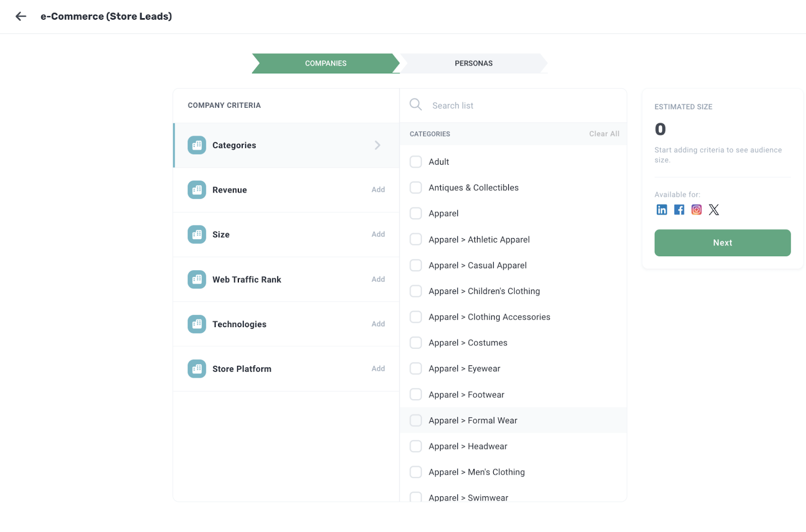Image resolution: width=806 pixels, height=532 pixels.
Task: Check Apparel > Formal Wear checkbox
Action: click(x=416, y=420)
